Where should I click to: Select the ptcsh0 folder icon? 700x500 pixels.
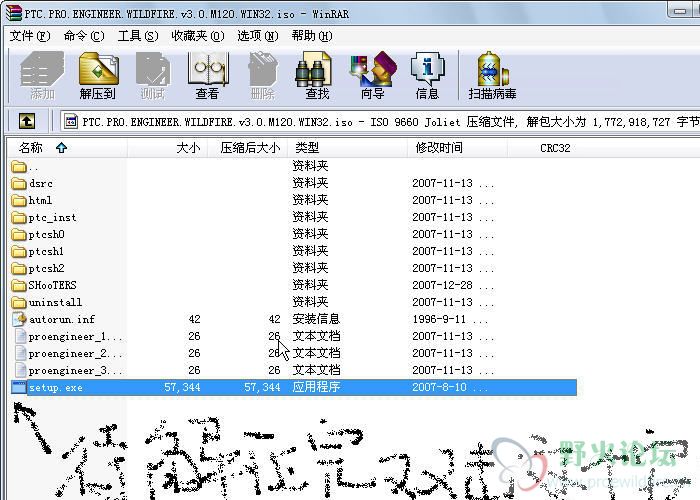tap(19, 234)
